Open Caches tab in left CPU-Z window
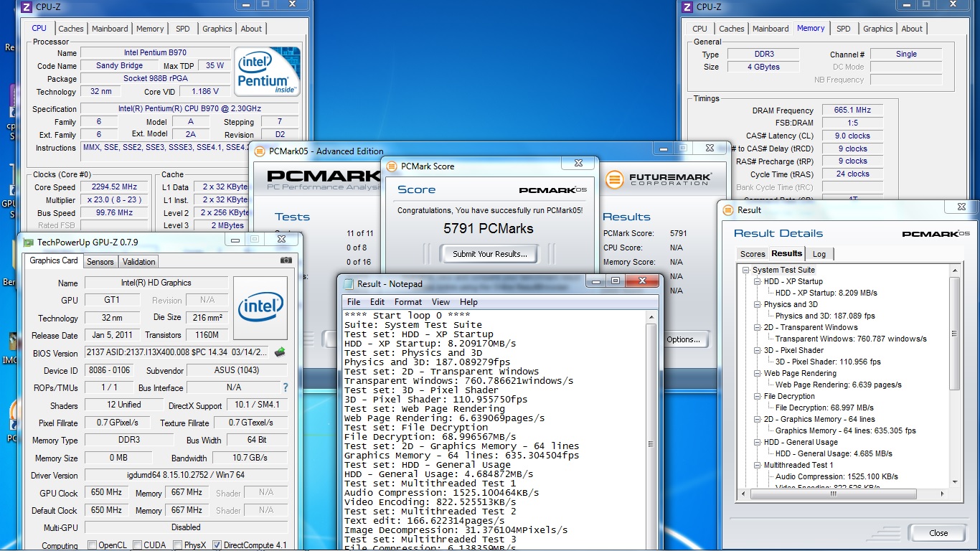Screen dimensions: 980x551 (x=71, y=29)
